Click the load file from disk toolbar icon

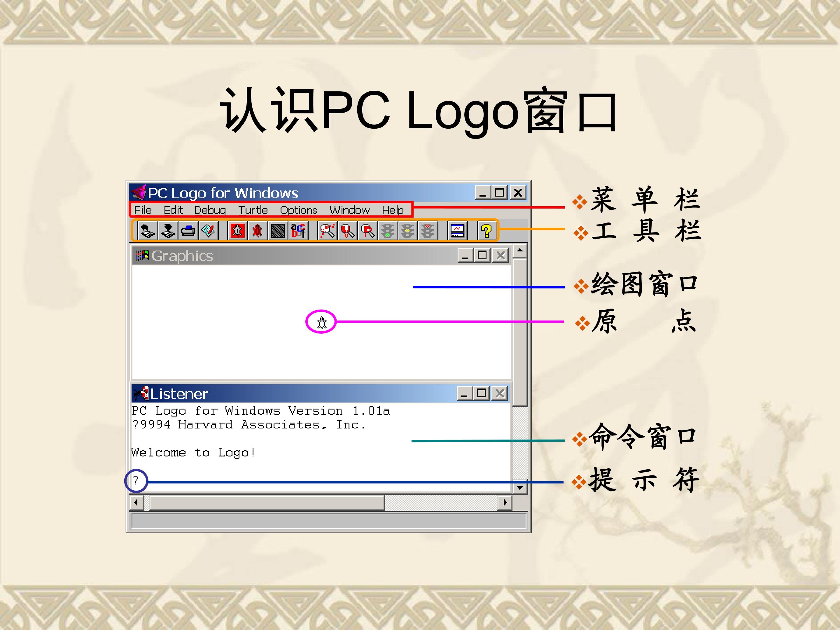coord(147,230)
